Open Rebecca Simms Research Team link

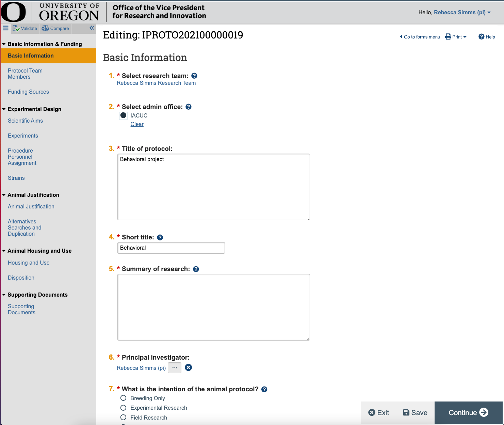pos(156,83)
